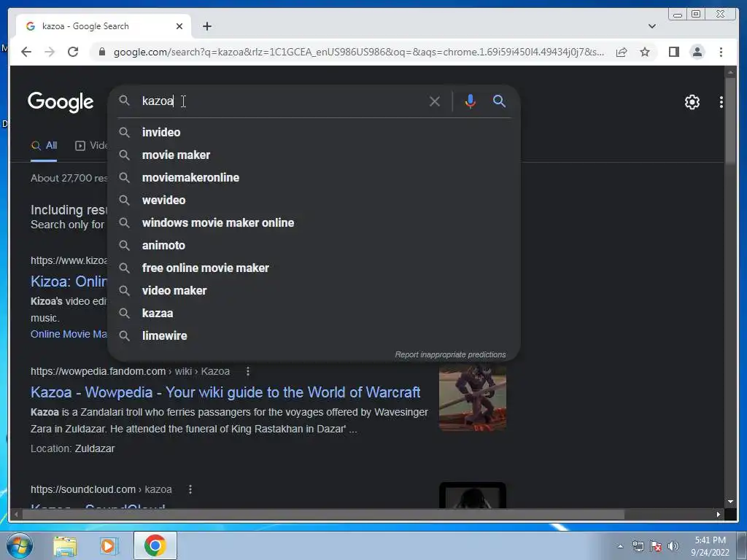
Task: Open the volume speaker tray icon
Action: (x=673, y=547)
